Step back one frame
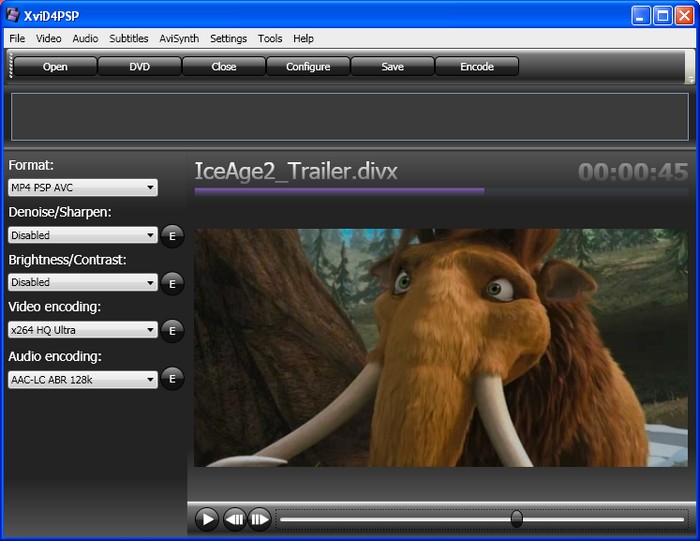 coord(234,518)
